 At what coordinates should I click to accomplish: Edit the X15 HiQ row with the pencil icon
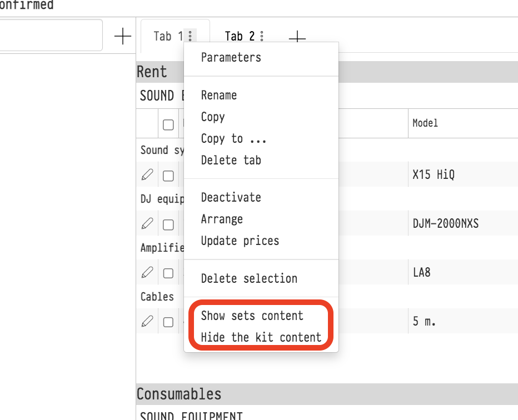click(147, 176)
